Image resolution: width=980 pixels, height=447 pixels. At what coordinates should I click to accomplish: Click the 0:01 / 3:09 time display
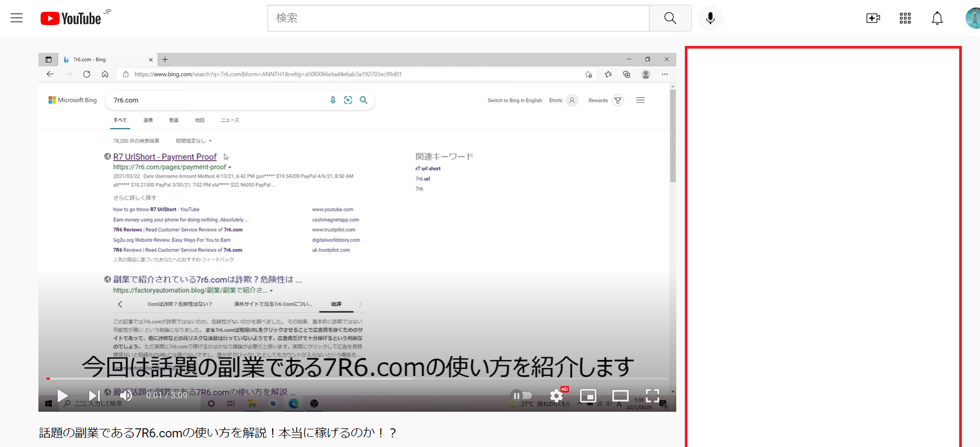click(167, 395)
